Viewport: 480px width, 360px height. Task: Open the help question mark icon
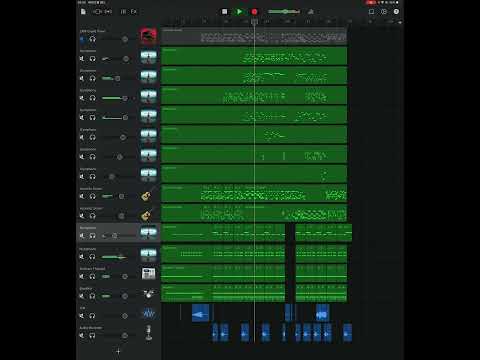click(x=396, y=12)
